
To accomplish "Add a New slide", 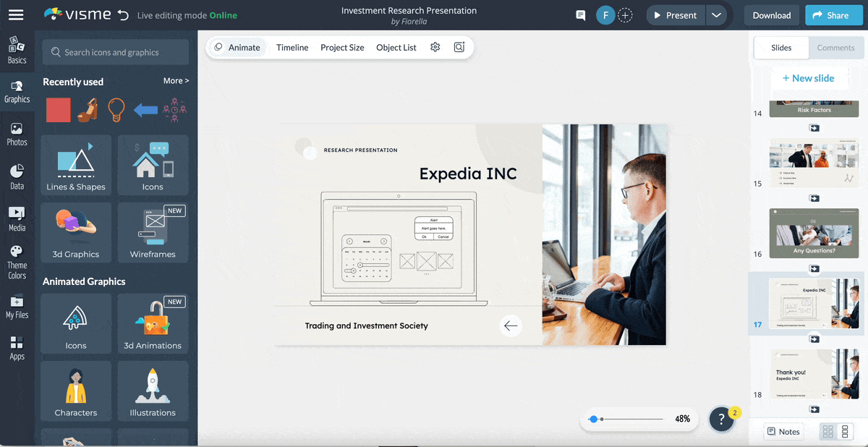I will tap(807, 78).
